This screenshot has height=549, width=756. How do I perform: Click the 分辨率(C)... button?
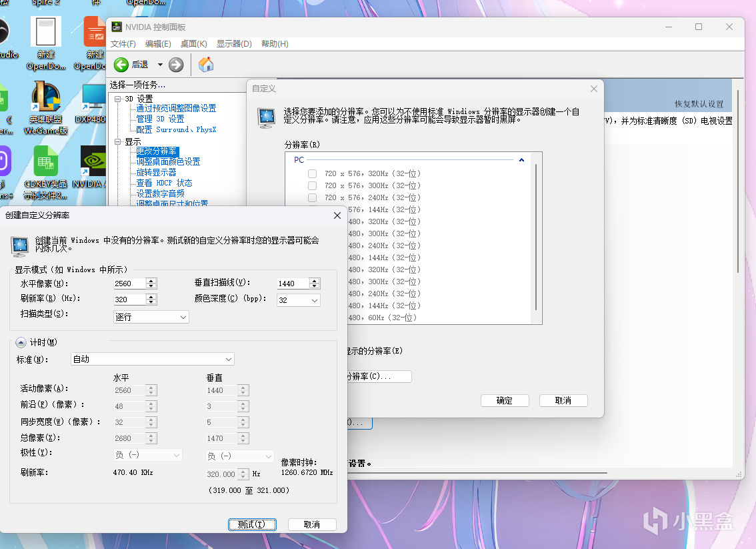point(379,376)
